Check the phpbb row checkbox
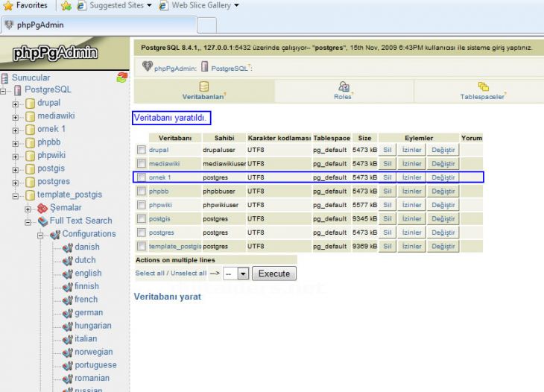Image resolution: width=544 pixels, height=392 pixels. 141,191
